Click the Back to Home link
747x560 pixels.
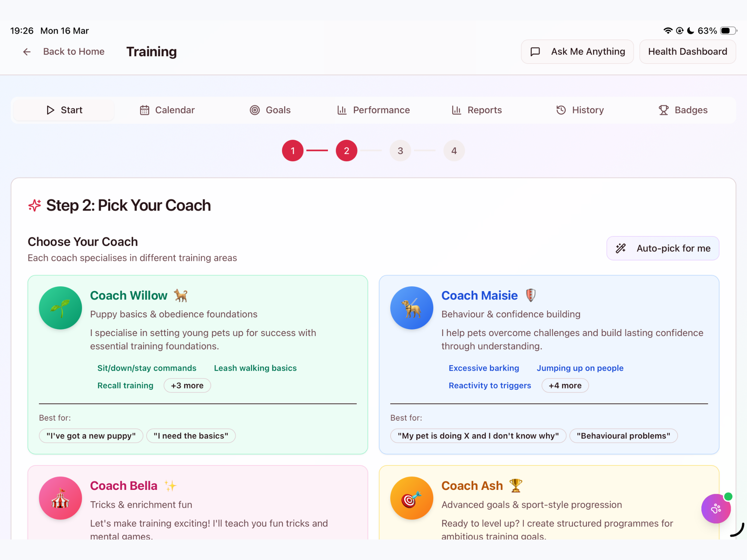tap(74, 52)
